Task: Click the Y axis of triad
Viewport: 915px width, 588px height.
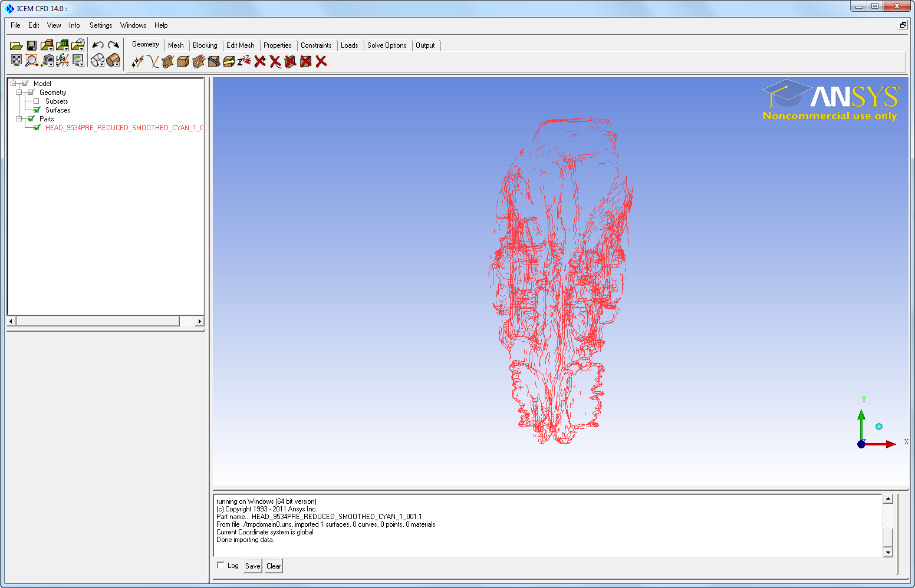Action: pos(861,424)
